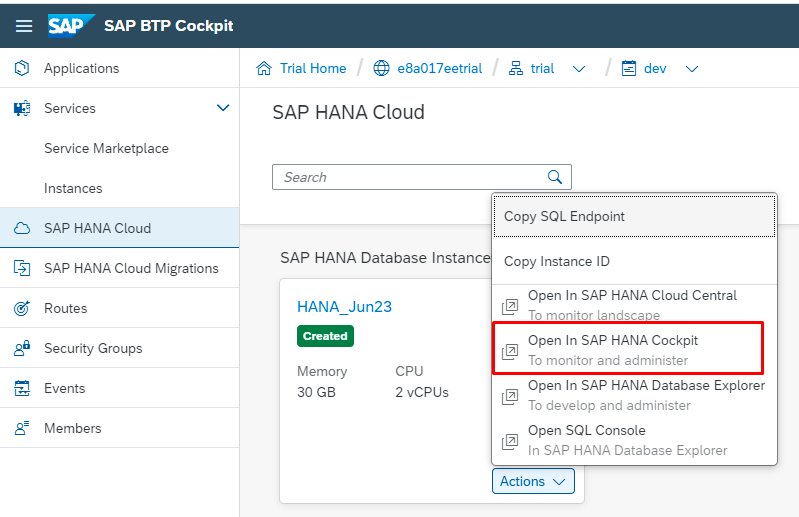The width and height of the screenshot is (799, 517).
Task: Open Service Marketplace in sidebar
Action: pos(119,148)
